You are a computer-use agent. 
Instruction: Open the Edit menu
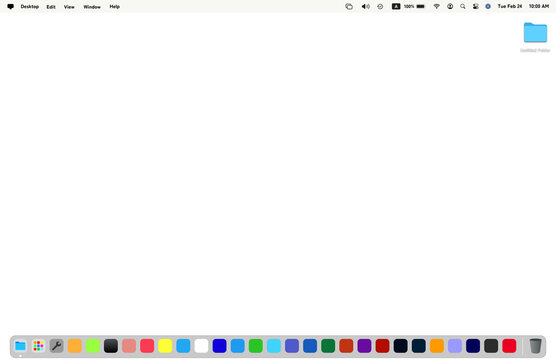(51, 6)
